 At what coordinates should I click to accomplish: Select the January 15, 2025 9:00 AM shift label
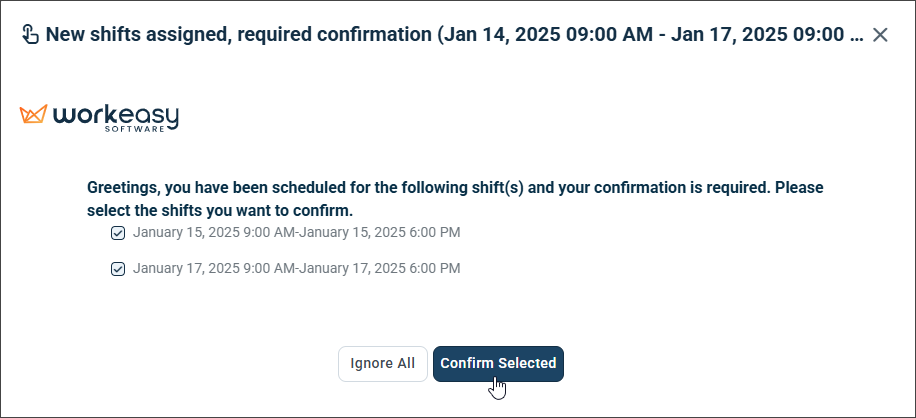[296, 232]
